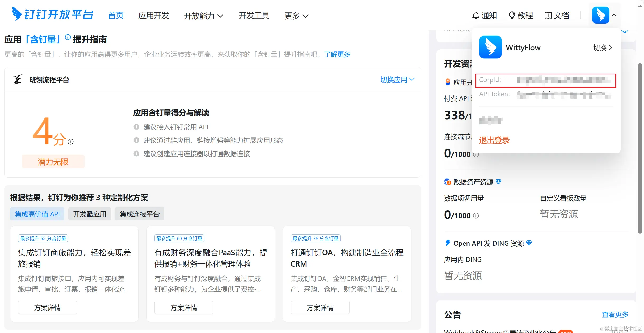
Task: Select the 开发酷应用 tab
Action: coord(90,214)
